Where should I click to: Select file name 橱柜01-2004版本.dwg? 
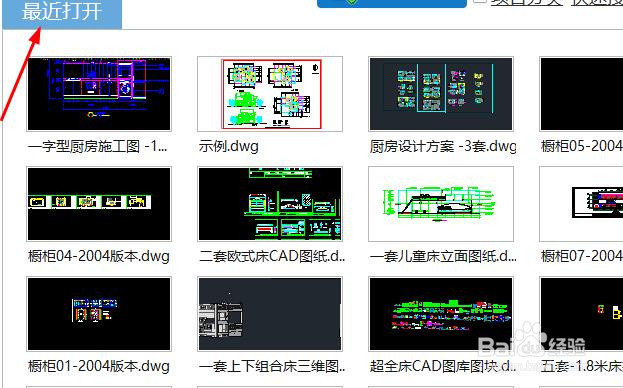[99, 366]
